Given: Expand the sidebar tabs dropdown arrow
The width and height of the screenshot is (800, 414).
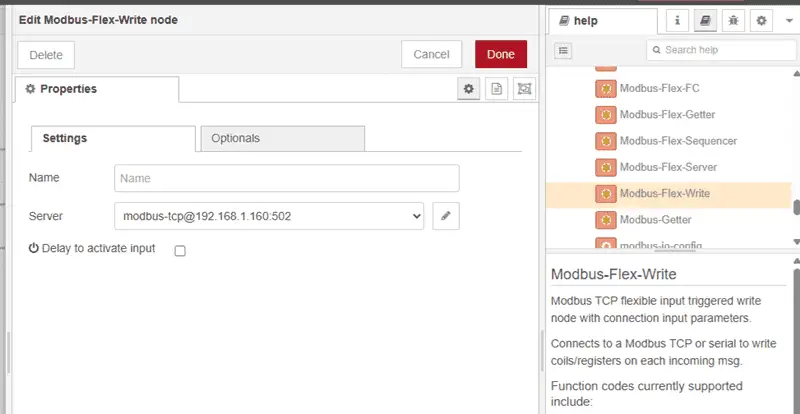Looking at the screenshot, I should [x=789, y=21].
